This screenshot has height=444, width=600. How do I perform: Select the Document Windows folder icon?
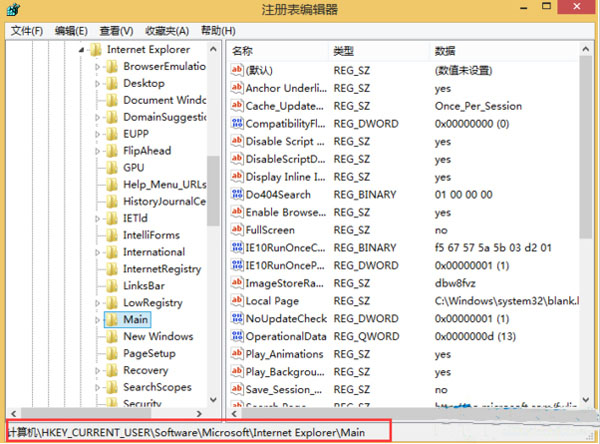coord(112,100)
